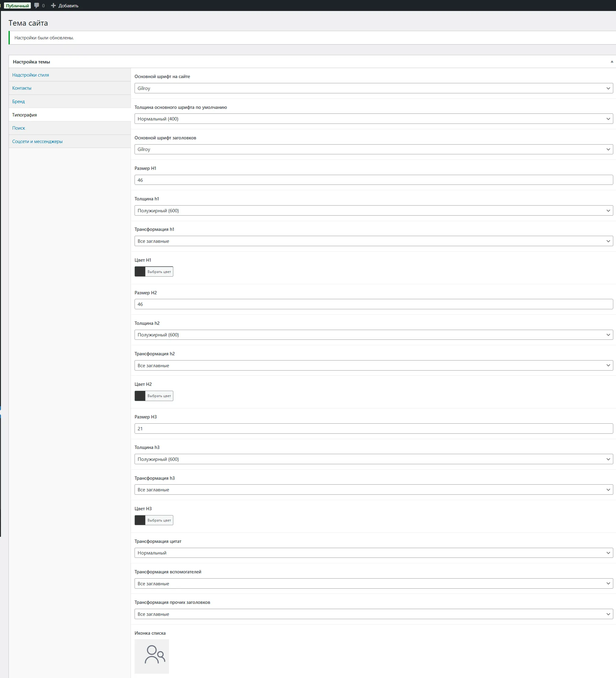
Task: Open Основной шрифт заголовков Gilroy dropdown
Action: [373, 149]
